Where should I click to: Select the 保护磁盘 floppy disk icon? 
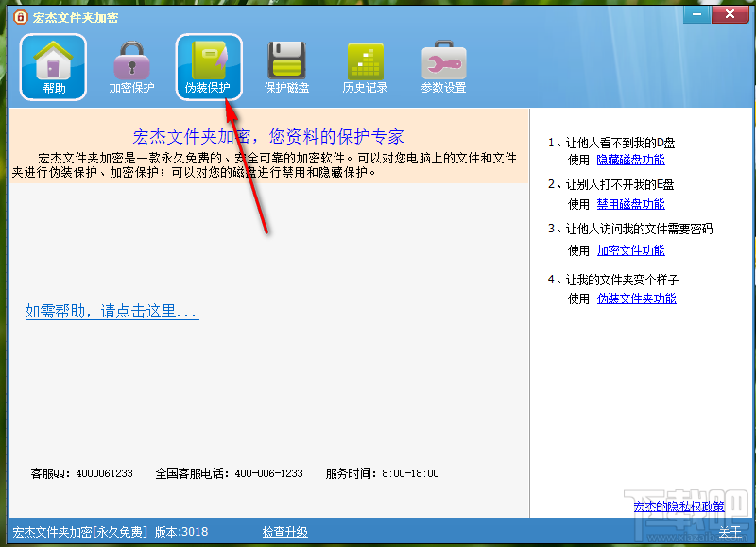point(286,67)
